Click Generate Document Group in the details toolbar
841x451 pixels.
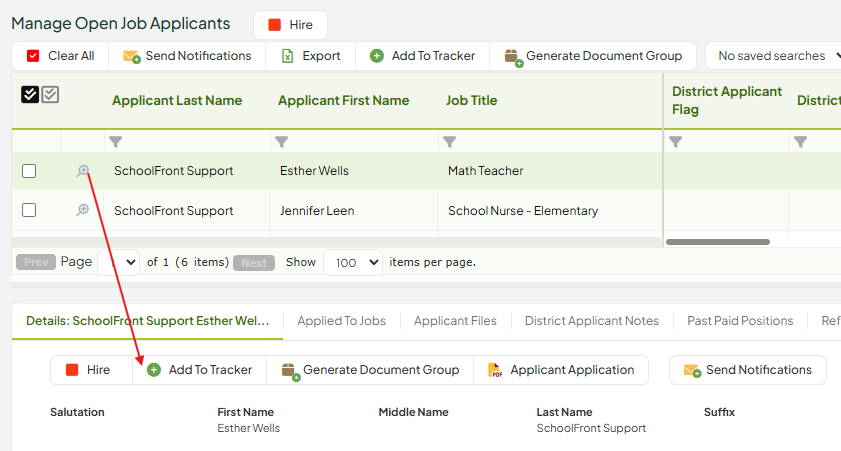click(370, 370)
